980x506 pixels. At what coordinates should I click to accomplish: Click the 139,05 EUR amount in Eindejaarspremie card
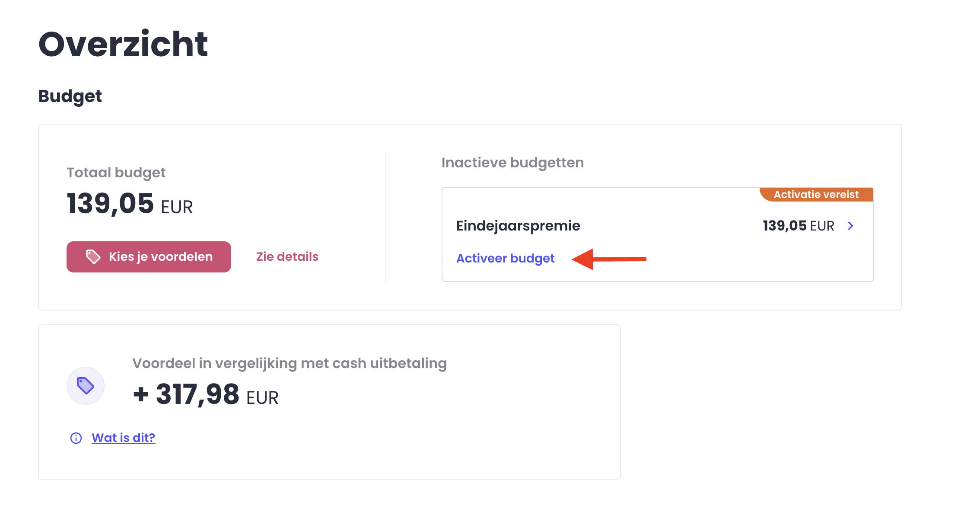click(799, 226)
